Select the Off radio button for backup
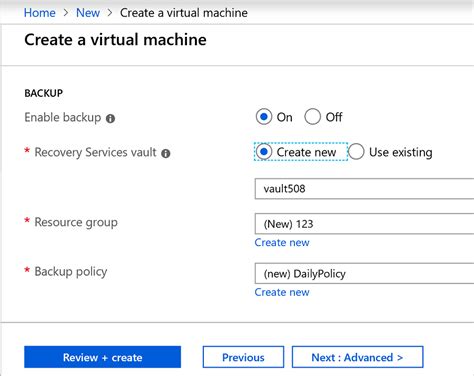The image size is (474, 376). click(312, 117)
